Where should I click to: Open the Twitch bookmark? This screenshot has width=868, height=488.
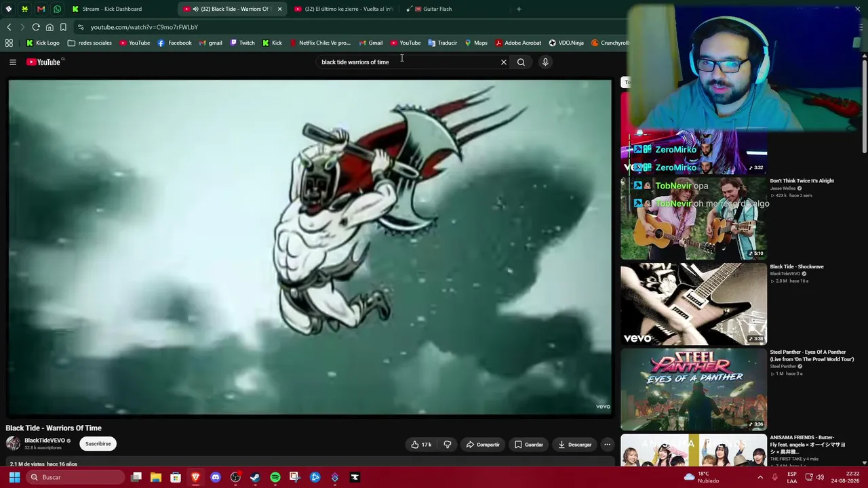(x=242, y=43)
